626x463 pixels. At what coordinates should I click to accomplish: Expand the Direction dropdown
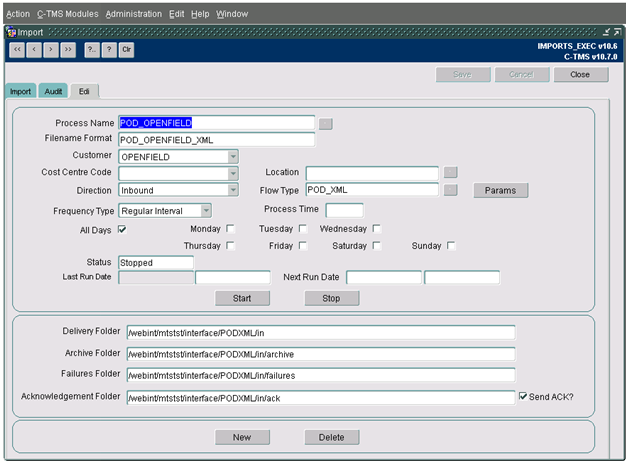pyautogui.click(x=233, y=190)
